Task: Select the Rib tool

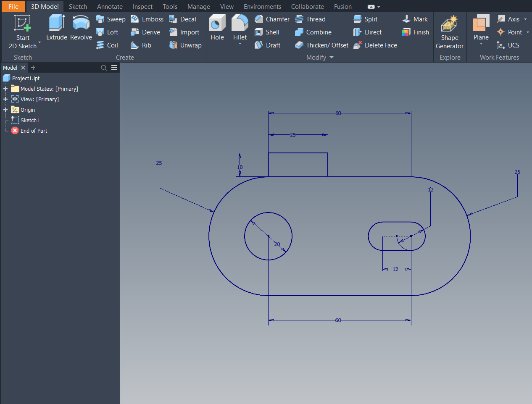Action: [x=141, y=45]
